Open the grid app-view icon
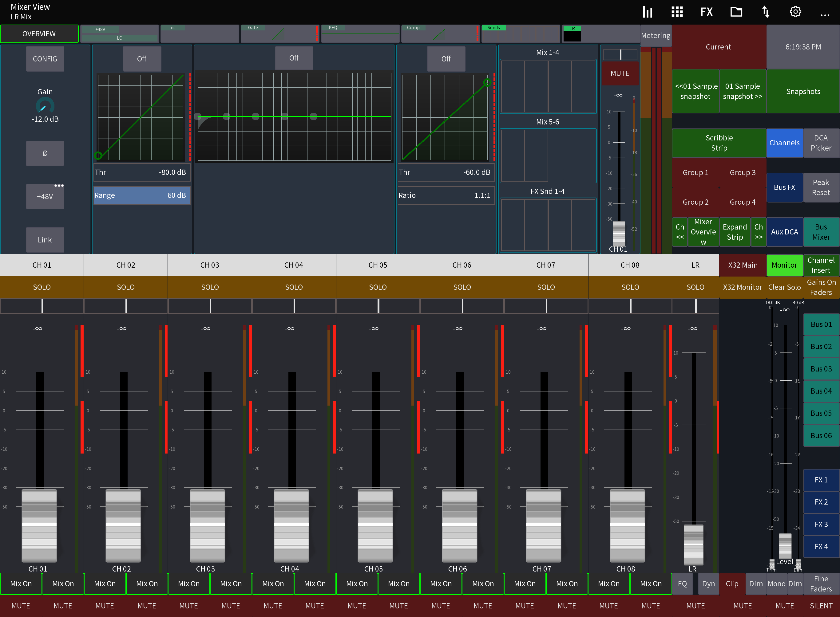840x617 pixels. [x=676, y=12]
